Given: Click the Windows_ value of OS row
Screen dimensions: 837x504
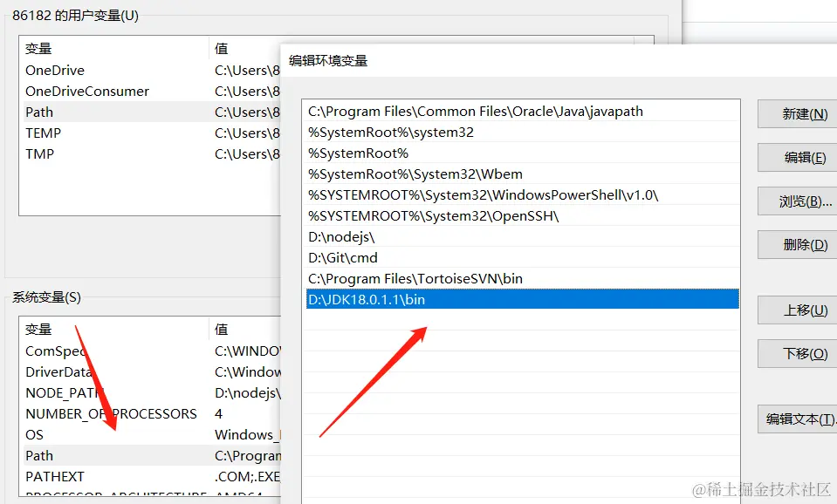Looking at the screenshot, I should click(248, 434).
